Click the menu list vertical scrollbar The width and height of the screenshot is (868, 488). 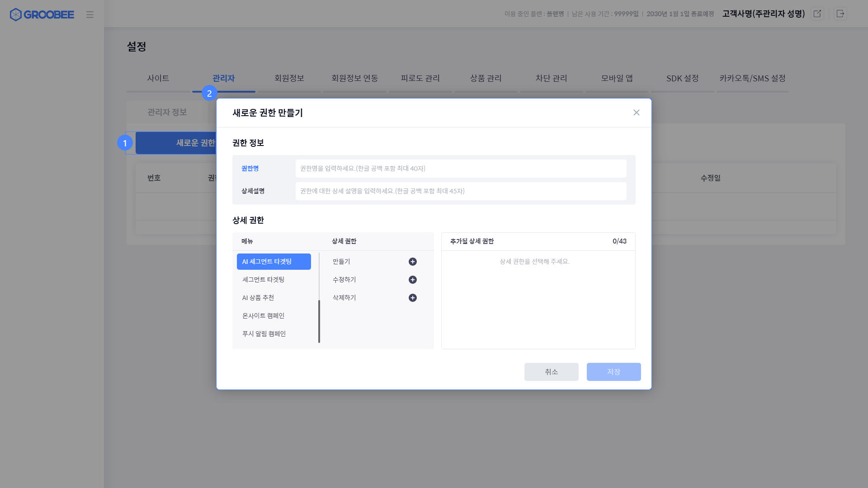point(319,321)
